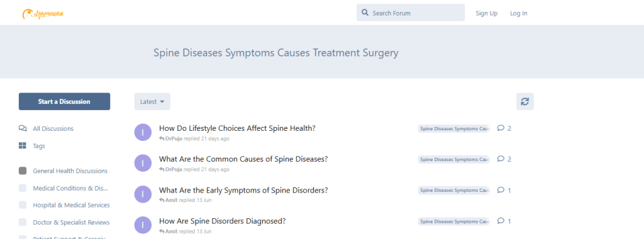Select the Medical Conditions tag square
644x239 pixels.
23,188
